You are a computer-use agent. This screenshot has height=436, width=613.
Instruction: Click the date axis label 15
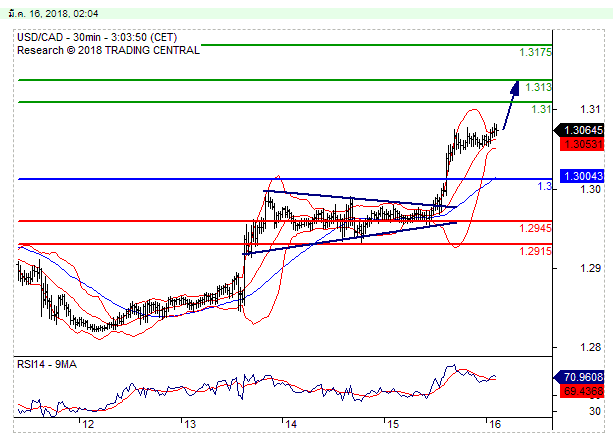[x=393, y=424]
